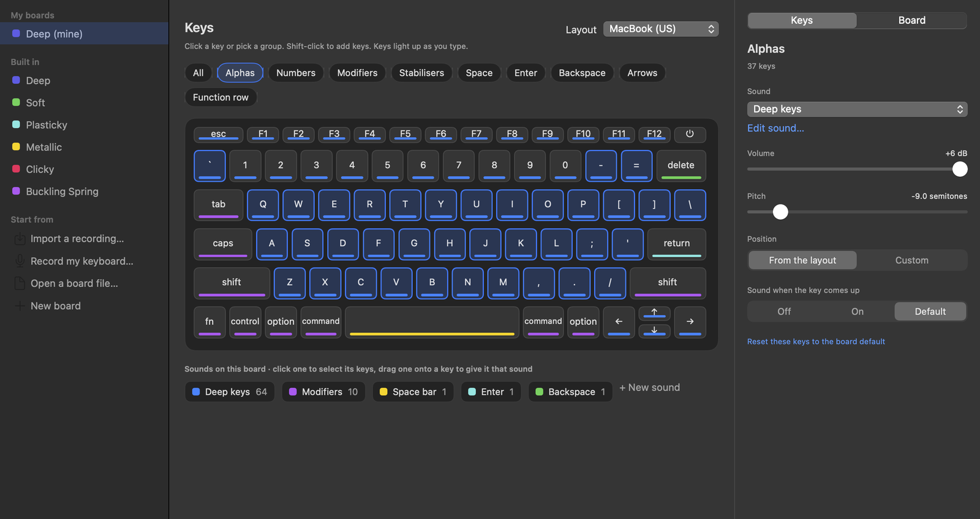Select the Numbers key group
This screenshot has height=519, width=980.
pos(296,73)
